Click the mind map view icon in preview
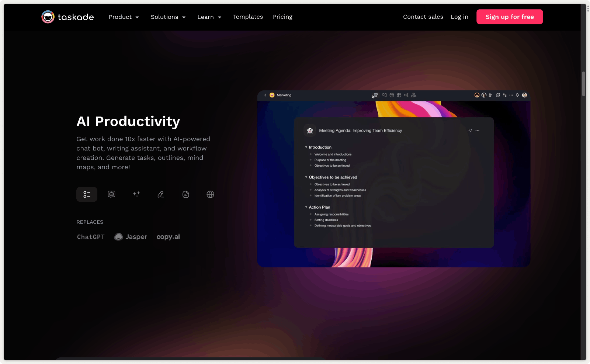The width and height of the screenshot is (590, 364). point(406,95)
